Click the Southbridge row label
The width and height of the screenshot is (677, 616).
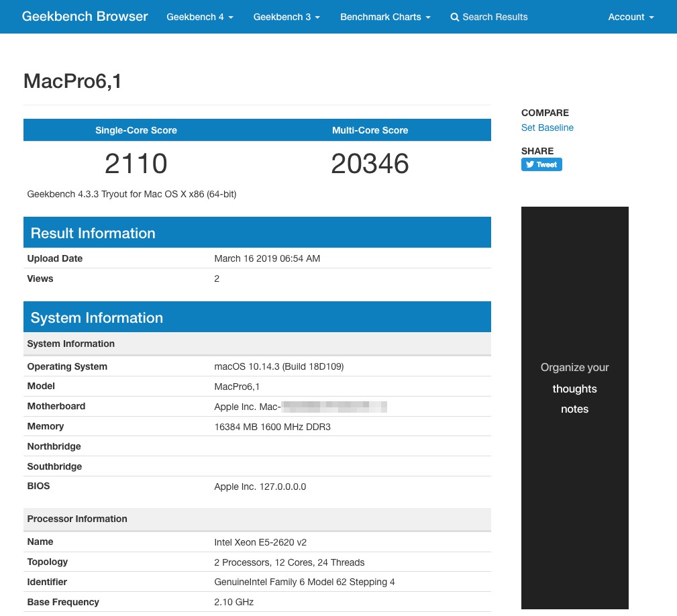54,466
